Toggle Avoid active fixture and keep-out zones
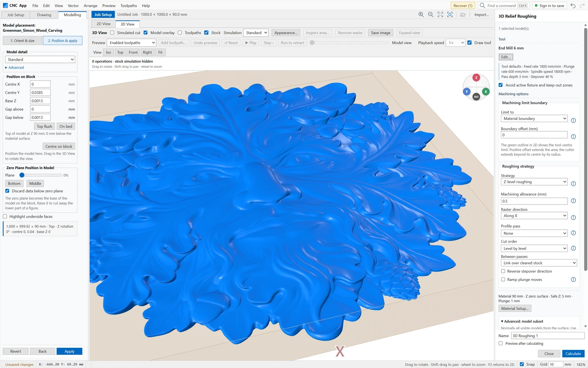Screen dimensions: 588x368 point(501,85)
